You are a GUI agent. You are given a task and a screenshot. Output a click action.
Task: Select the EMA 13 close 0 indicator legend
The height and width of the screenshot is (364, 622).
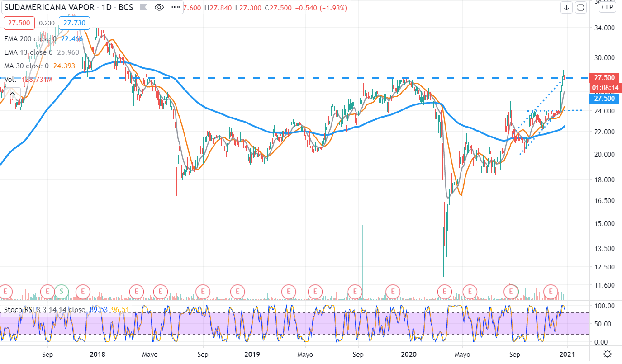tap(28, 52)
